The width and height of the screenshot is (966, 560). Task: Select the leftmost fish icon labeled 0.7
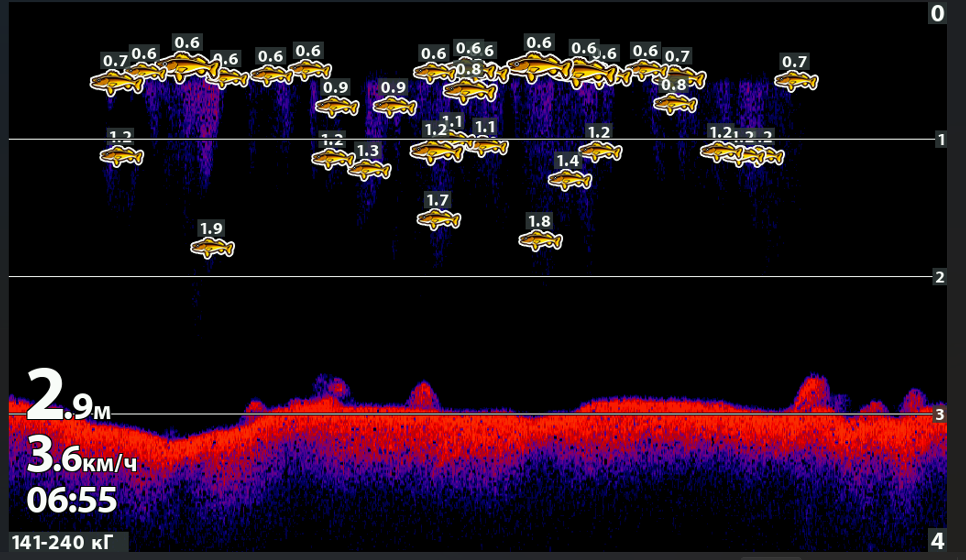click(116, 83)
